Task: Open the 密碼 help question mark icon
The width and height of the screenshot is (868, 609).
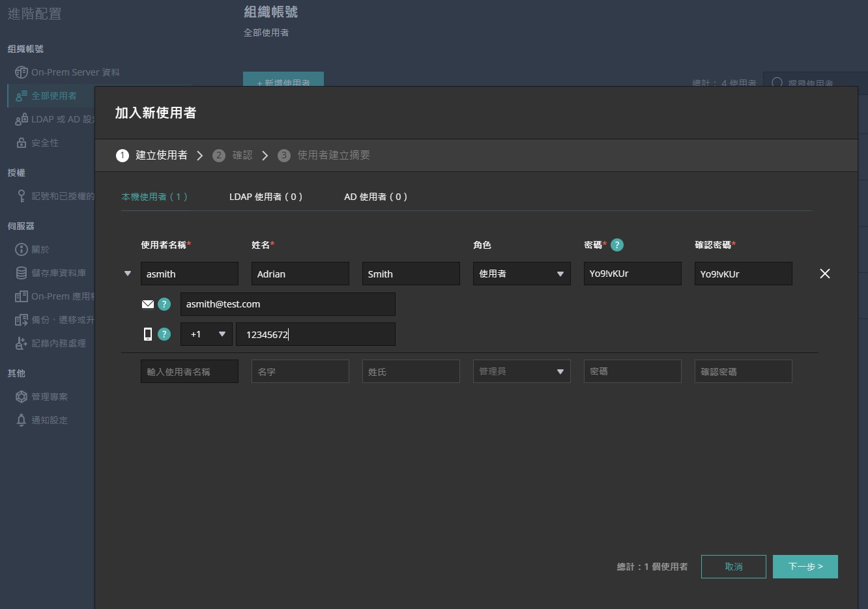Action: click(x=616, y=245)
